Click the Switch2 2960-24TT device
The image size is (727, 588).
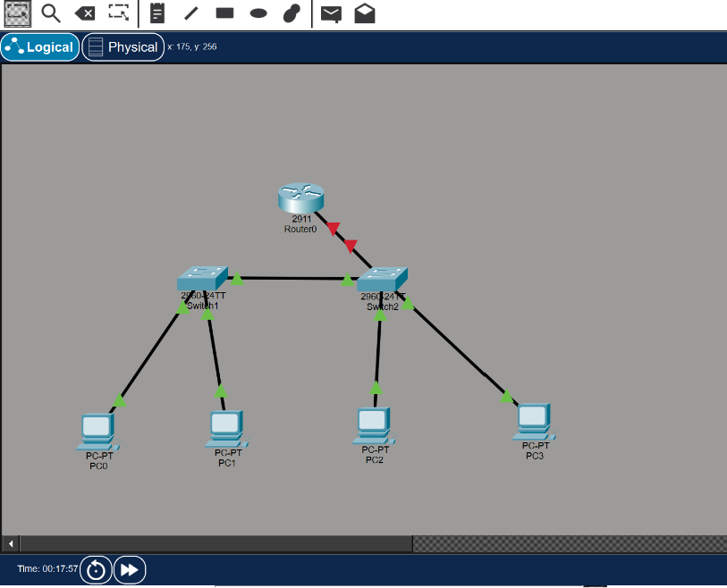coord(383,280)
